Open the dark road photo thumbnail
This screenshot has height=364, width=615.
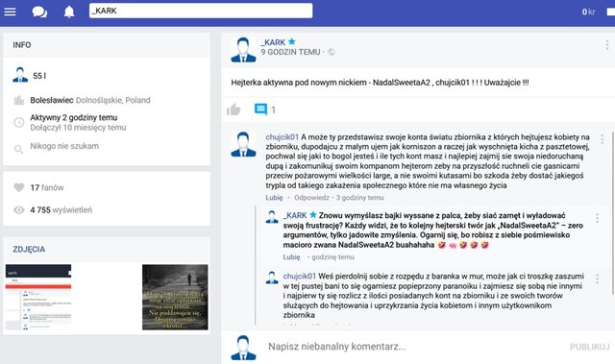point(175,297)
